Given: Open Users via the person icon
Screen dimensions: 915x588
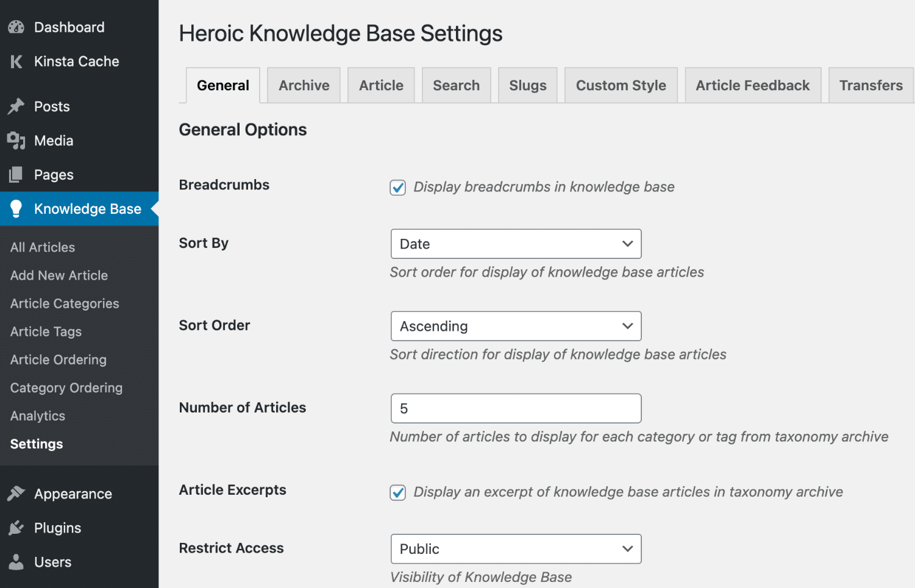Looking at the screenshot, I should click(15, 562).
